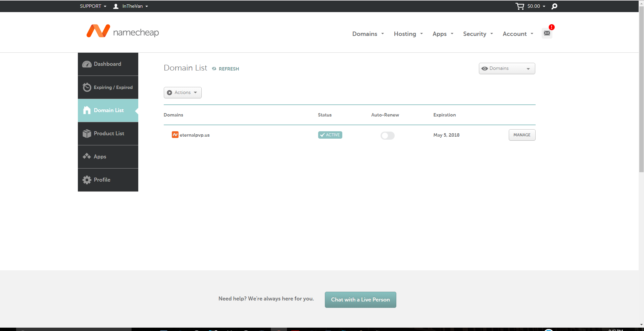Viewport: 644px width, 331px height.
Task: Open the Domains navigation menu
Action: coord(368,34)
